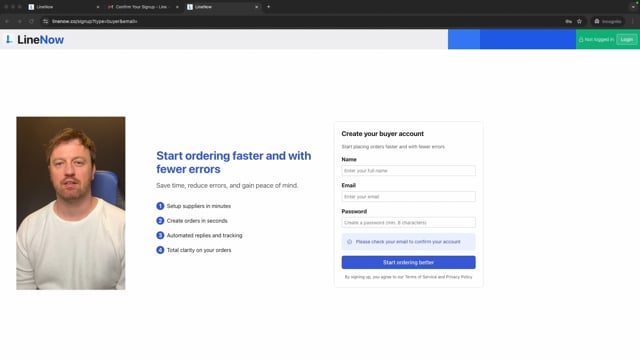Screen dimensions: 640x360
Task: Click step 2 circle beside Create orders
Action: click(160, 221)
